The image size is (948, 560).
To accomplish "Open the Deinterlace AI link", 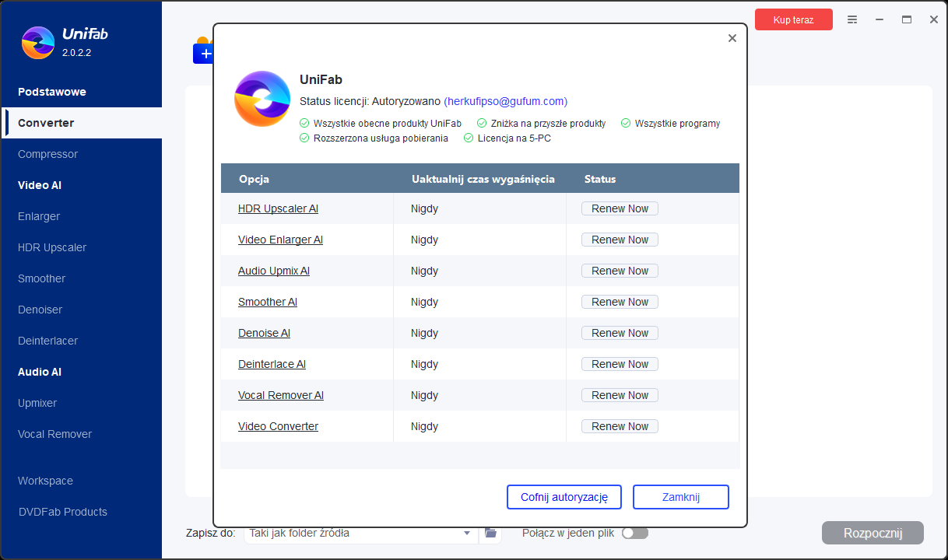I will (272, 364).
